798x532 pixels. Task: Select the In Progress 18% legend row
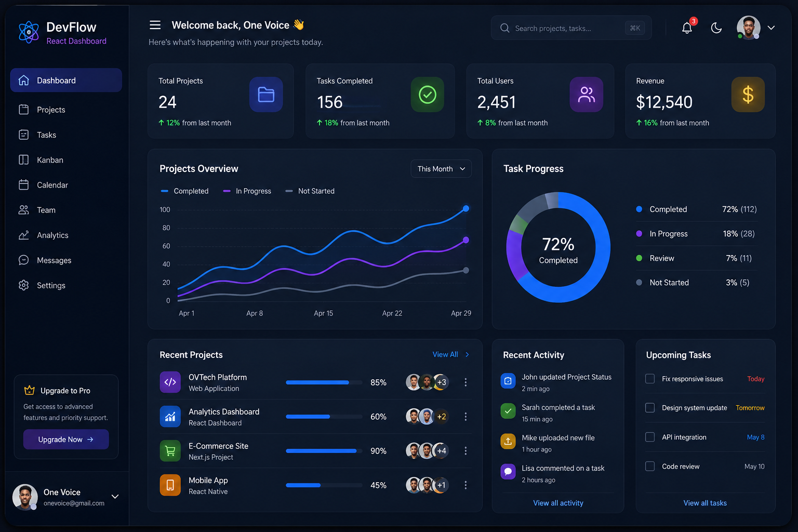696,234
